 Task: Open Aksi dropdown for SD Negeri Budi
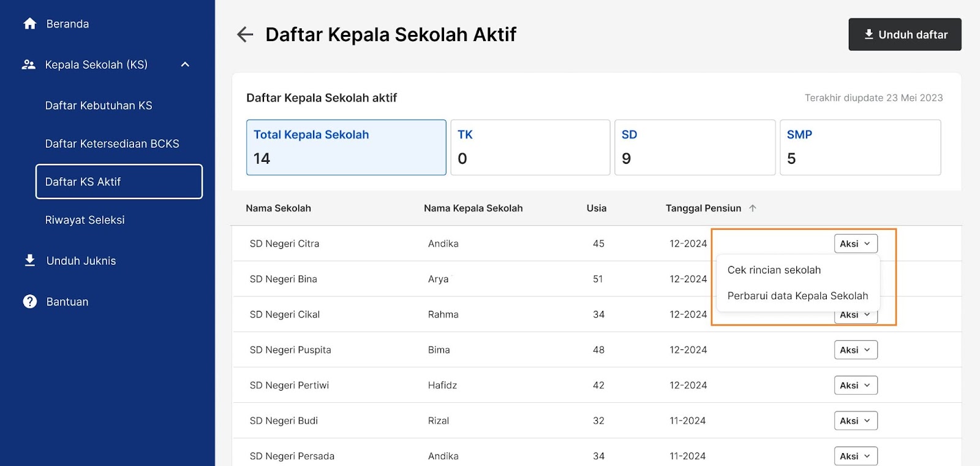pyautogui.click(x=856, y=421)
